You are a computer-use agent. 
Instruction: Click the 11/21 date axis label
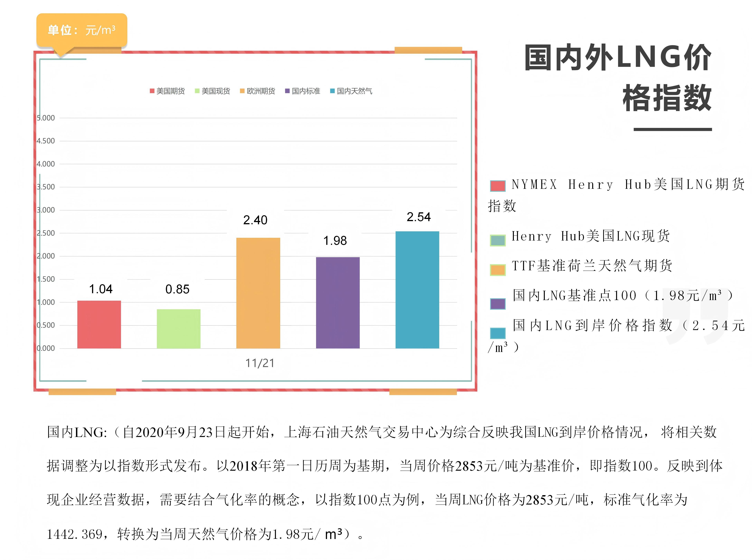pos(260,363)
